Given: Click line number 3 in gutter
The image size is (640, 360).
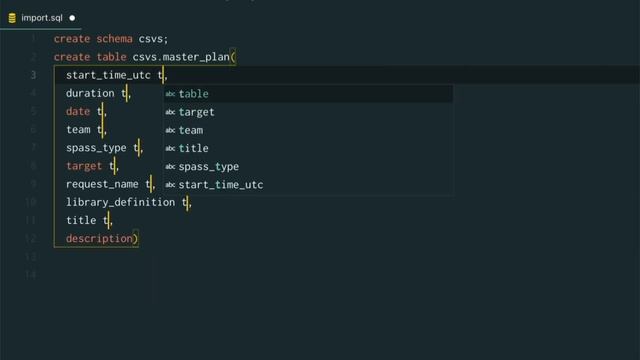Looking at the screenshot, I should 33,75.
